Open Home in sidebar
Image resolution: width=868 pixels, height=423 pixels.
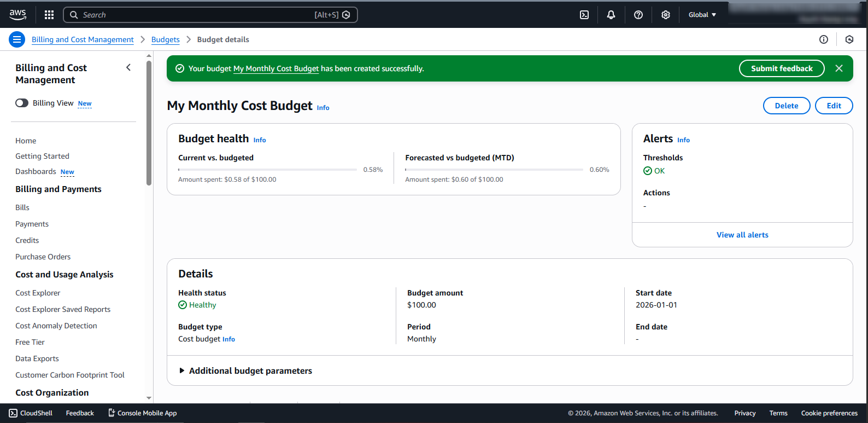tap(26, 141)
